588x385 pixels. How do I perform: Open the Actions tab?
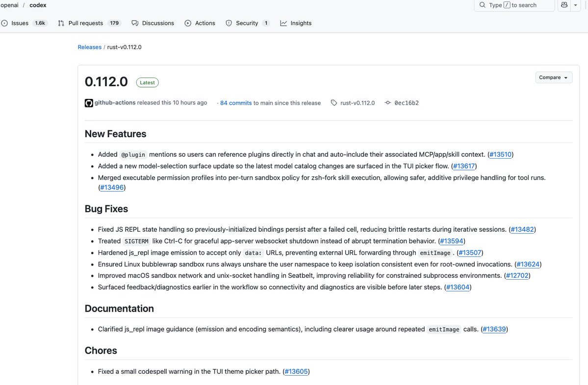pos(200,23)
